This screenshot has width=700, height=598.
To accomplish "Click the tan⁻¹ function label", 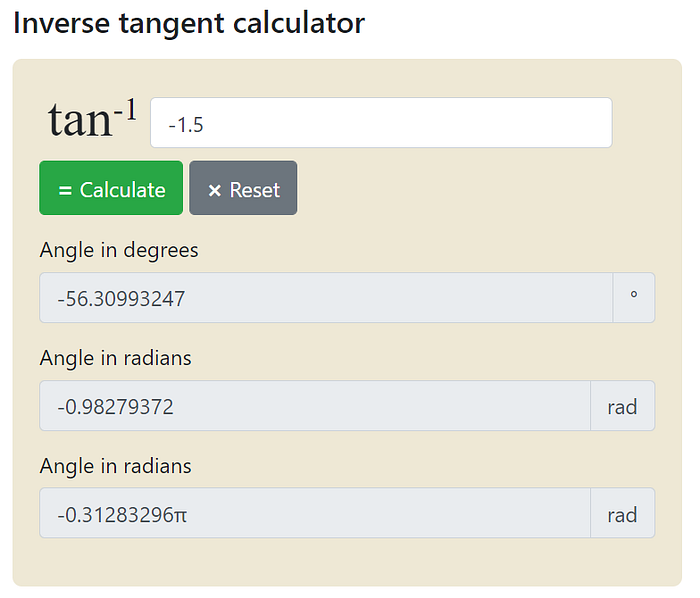I will pos(92,118).
